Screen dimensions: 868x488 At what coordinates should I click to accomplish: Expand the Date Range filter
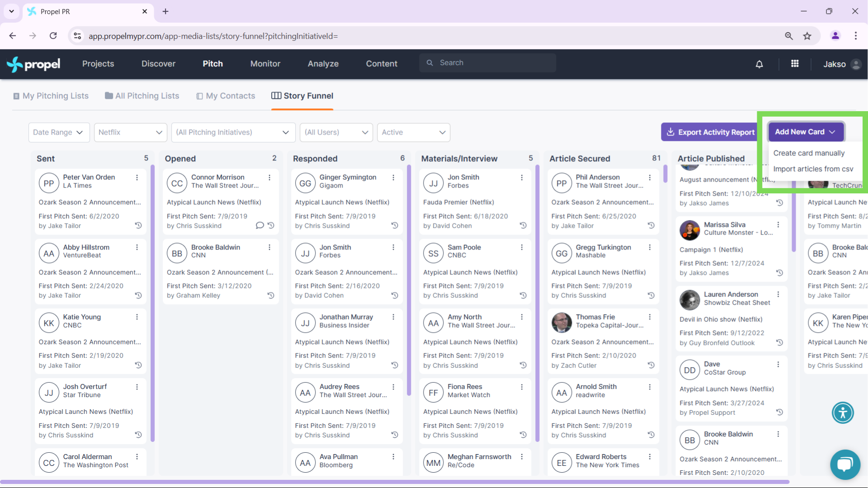click(59, 132)
